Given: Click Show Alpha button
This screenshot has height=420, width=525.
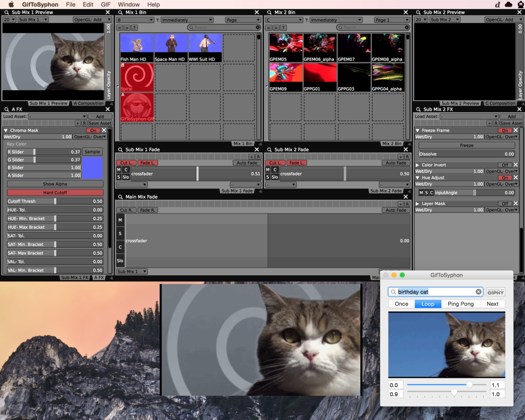Looking at the screenshot, I should (x=55, y=184).
